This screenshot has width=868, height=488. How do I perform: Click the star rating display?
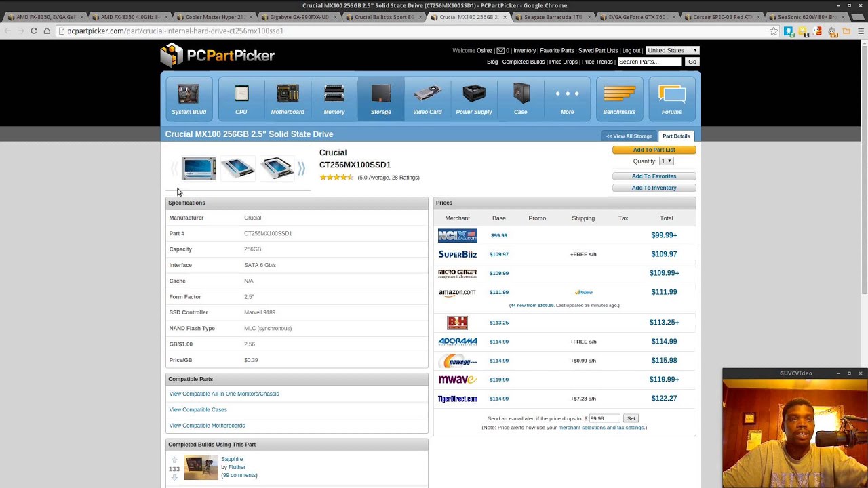336,178
